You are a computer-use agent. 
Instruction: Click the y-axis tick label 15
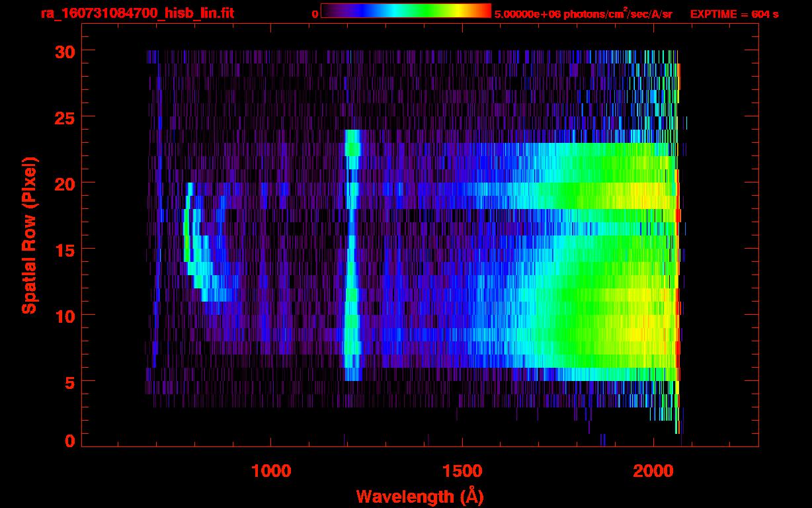click(x=65, y=249)
